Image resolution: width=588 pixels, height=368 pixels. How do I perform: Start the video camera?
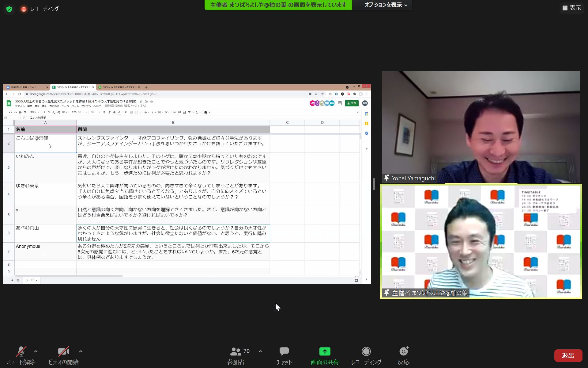tap(63, 351)
